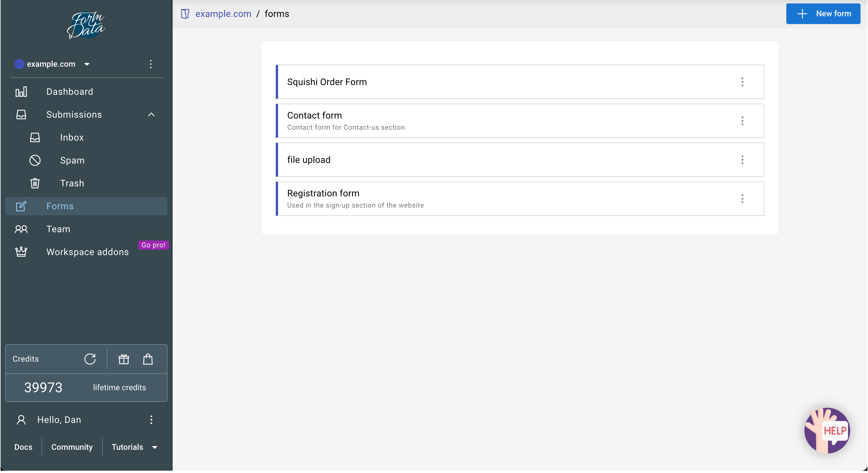Click the FormData logo
Viewport: 868px width, 473px height.
86,25
